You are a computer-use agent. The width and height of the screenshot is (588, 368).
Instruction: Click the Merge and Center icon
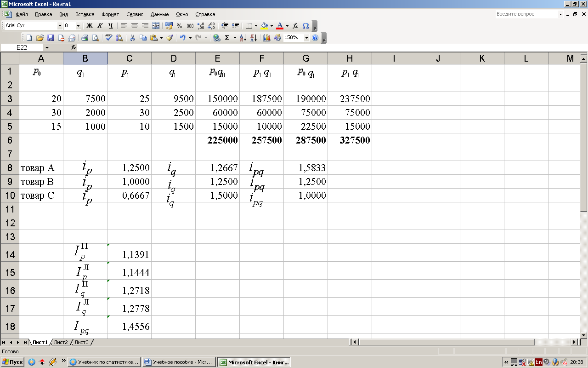pos(156,26)
